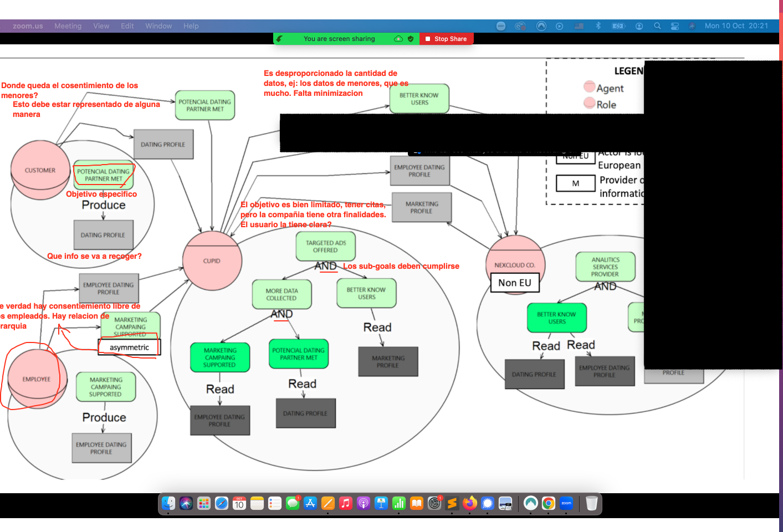This screenshot has height=532, width=783.
Task: Open Google Chrome from the Dock
Action: (548, 503)
